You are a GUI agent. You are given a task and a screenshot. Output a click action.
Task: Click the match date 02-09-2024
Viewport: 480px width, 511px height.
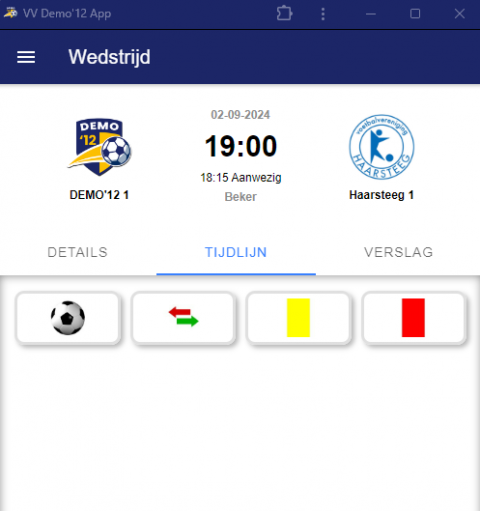click(240, 115)
